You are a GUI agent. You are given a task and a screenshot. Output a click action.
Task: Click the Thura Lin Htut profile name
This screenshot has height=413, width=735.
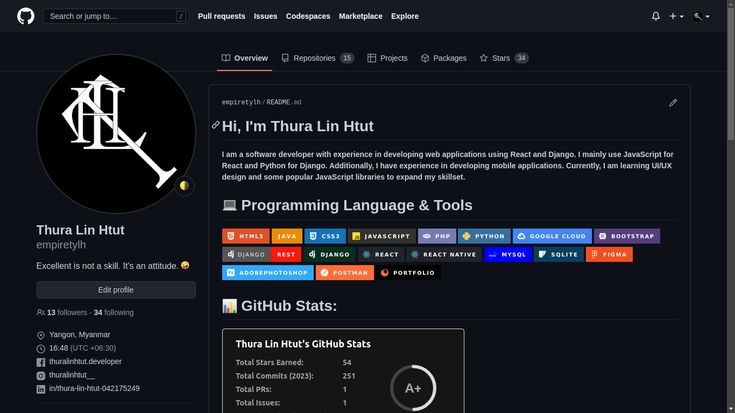80,230
